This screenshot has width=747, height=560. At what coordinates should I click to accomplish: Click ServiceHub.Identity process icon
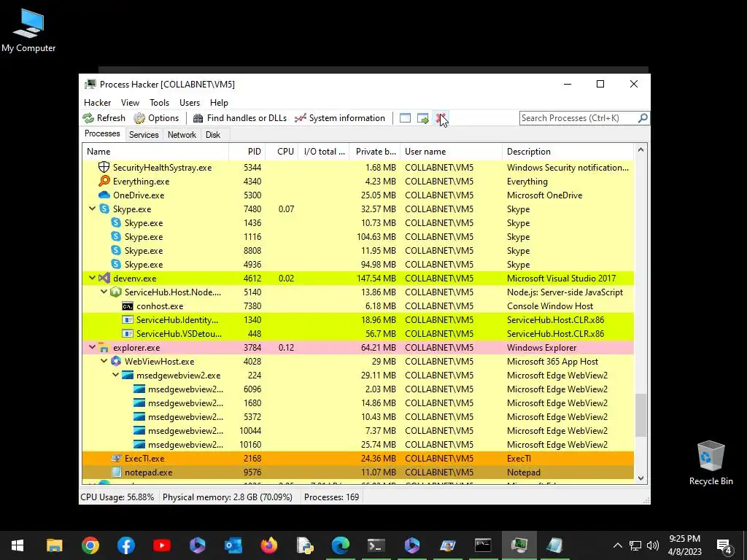tap(127, 319)
